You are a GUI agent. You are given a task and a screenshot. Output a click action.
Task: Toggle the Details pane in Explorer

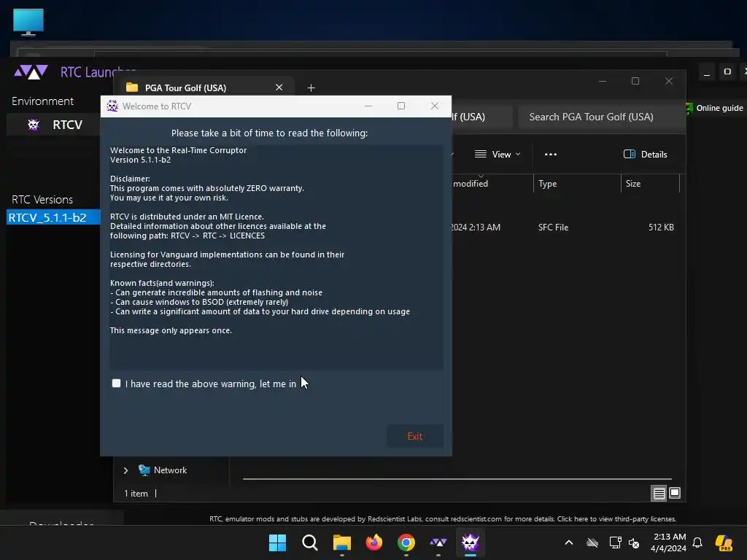click(646, 155)
